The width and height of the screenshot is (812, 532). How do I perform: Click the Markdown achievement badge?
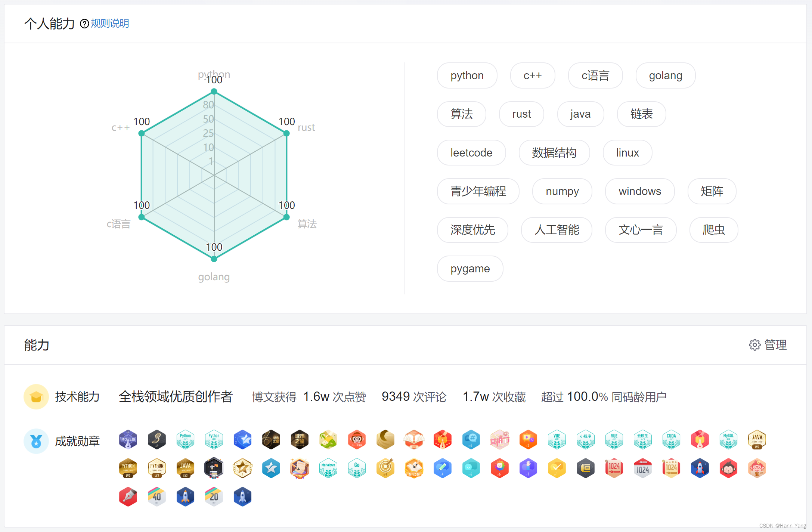pos(328,468)
